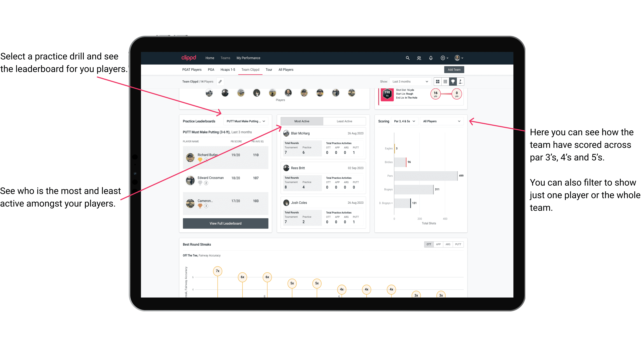
Task: Toggle to Least Active player view
Action: [343, 121]
